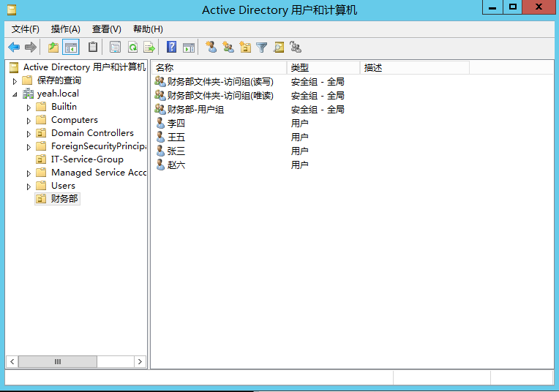This screenshot has width=559, height=392.
Task: Click 安全组 - 全局 type of 财务部-用户组
Action: 318,110
